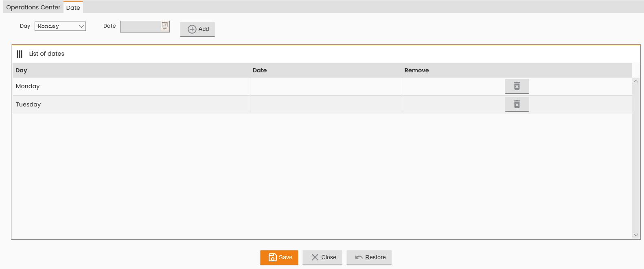The height and width of the screenshot is (269, 644).
Task: Save the list of dates
Action: tap(279, 258)
